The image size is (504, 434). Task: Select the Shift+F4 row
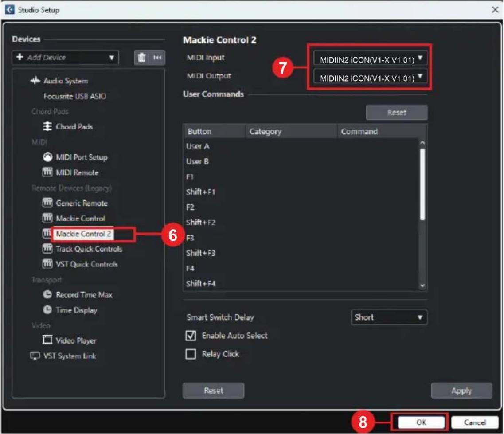301,284
